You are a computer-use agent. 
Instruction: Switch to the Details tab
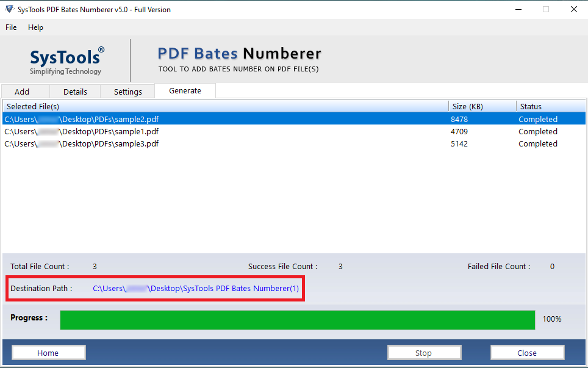(75, 92)
